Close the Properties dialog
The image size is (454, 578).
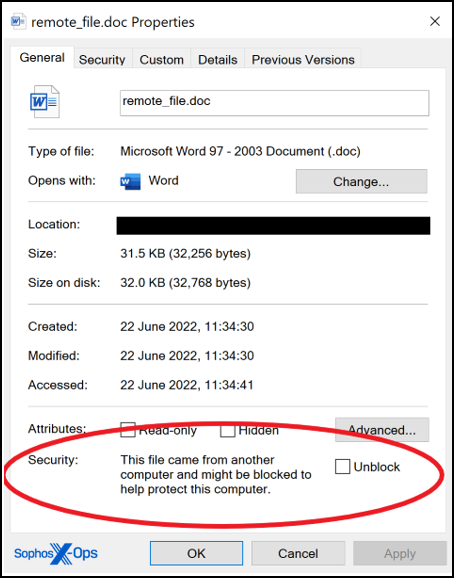click(x=435, y=21)
